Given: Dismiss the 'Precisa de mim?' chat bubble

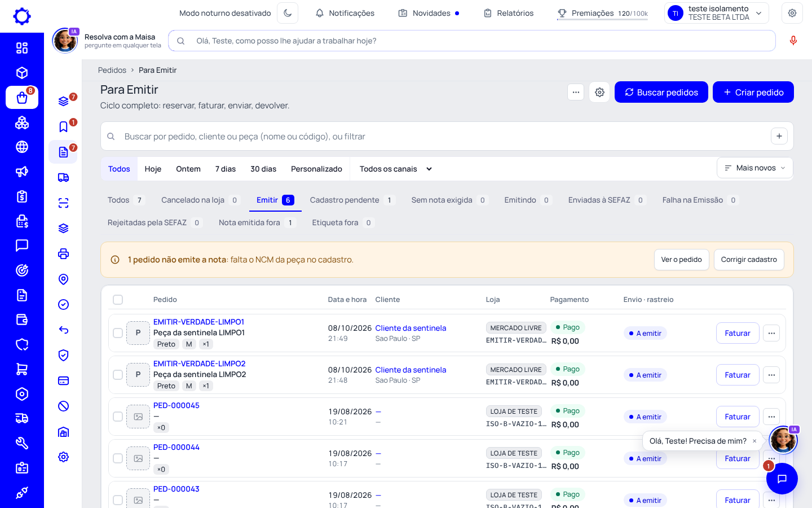Looking at the screenshot, I should (x=754, y=441).
